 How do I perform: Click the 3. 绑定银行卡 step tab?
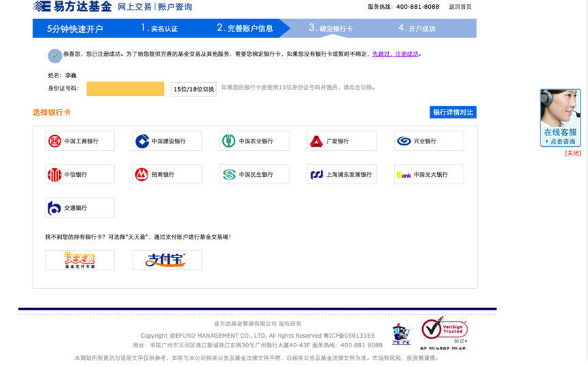click(x=331, y=28)
